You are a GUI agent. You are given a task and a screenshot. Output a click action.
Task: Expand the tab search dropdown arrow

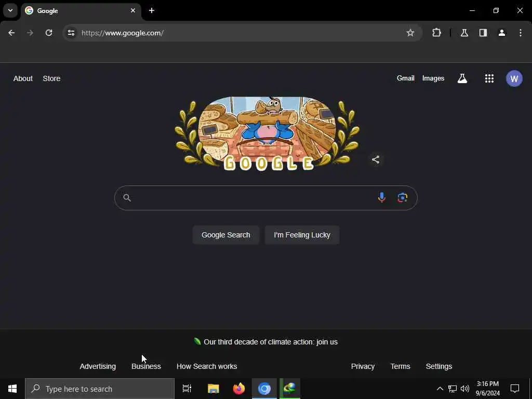10,10
